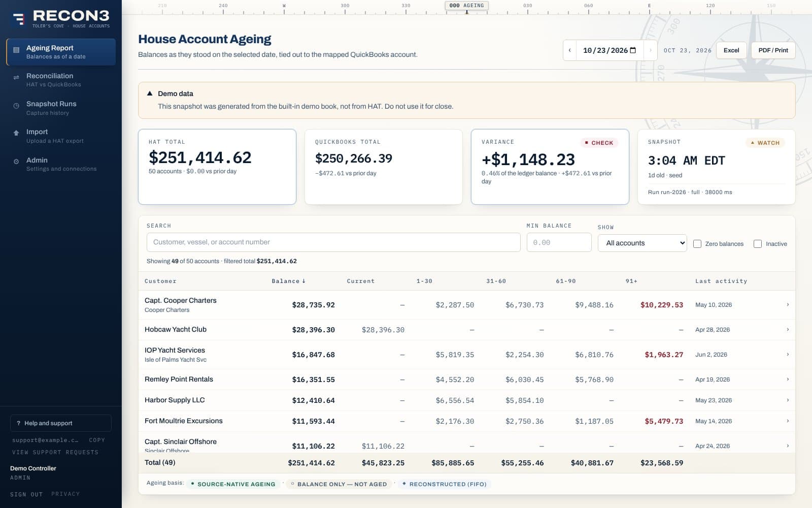This screenshot has height=508, width=812.
Task: Click the 000 Ageing compass marker
Action: 467,6
